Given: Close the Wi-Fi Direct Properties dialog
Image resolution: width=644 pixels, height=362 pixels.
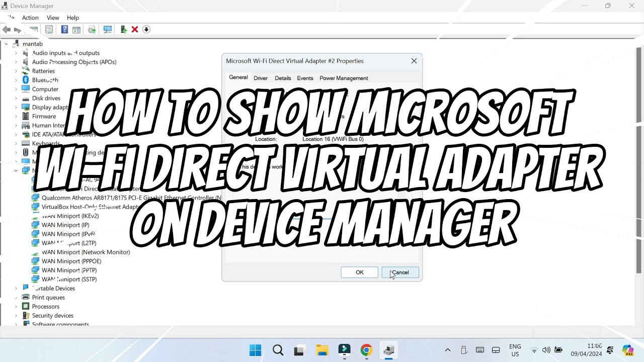Looking at the screenshot, I should pyautogui.click(x=414, y=61).
